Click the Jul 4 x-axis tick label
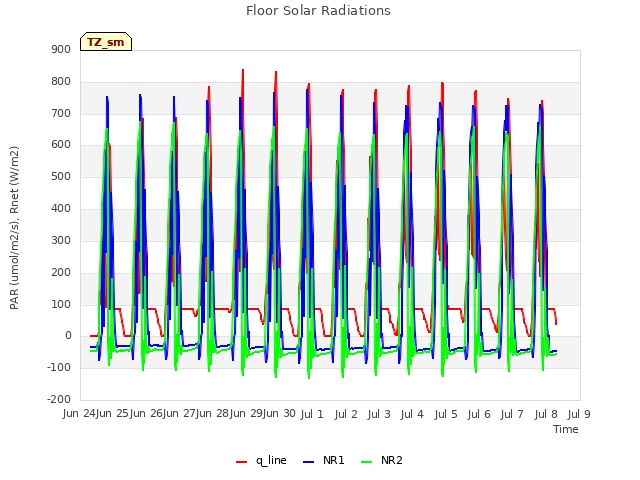The image size is (640, 480). pos(412,414)
